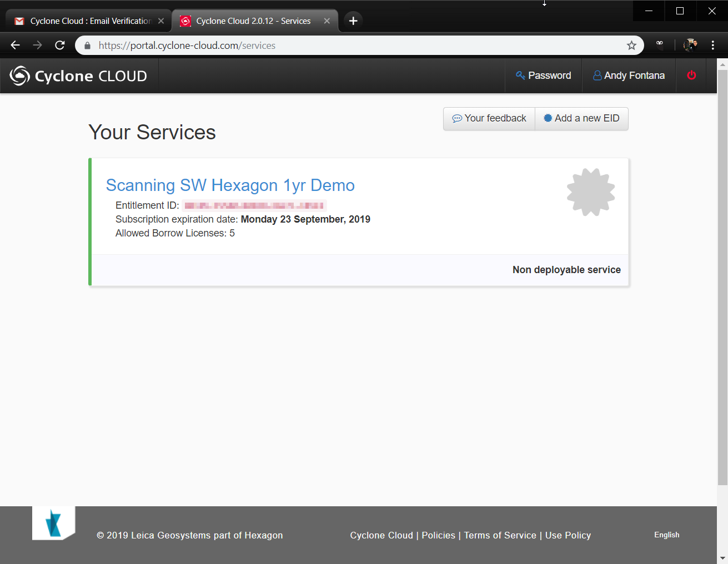This screenshot has height=564, width=728.
Task: Open Use Policy footer link
Action: [x=568, y=535]
